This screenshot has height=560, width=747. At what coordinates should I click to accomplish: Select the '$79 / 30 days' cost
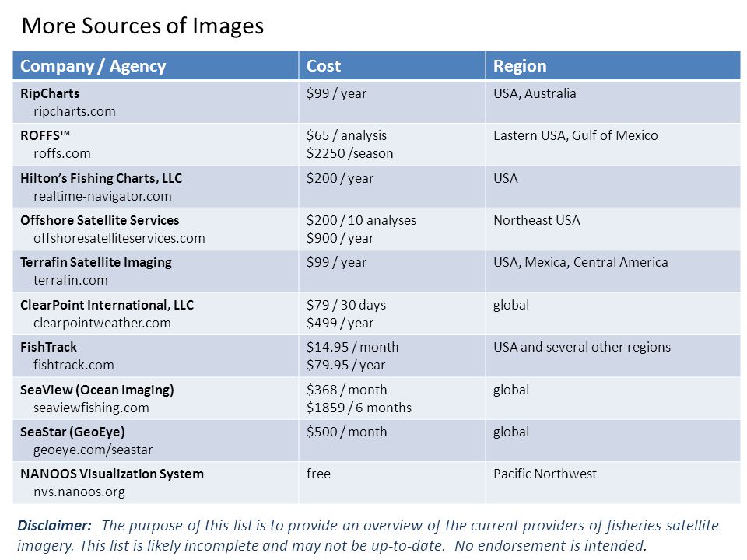pyautogui.click(x=345, y=305)
